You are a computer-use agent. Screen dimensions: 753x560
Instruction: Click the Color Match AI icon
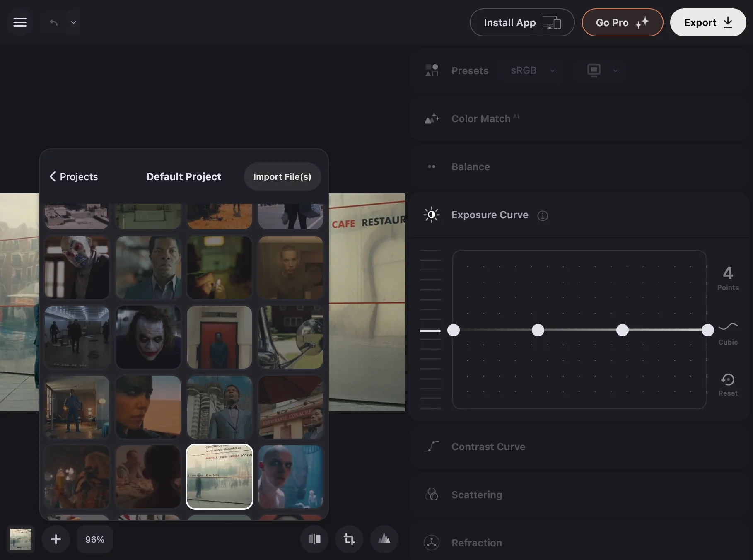[432, 118]
